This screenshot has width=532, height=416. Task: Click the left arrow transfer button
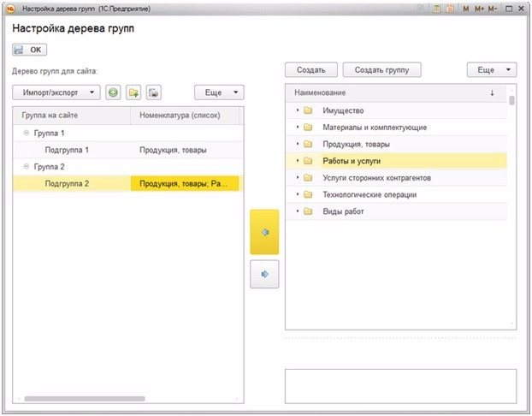(264, 231)
